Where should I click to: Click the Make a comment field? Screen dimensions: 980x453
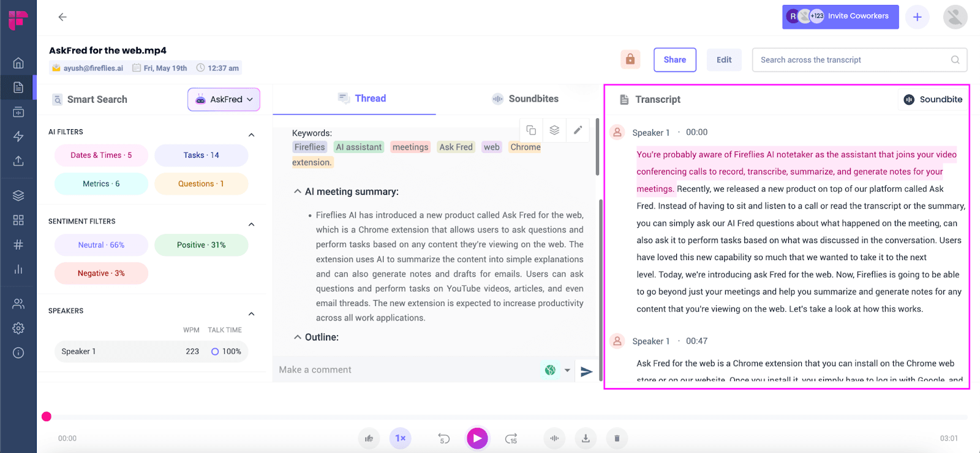[405, 370]
